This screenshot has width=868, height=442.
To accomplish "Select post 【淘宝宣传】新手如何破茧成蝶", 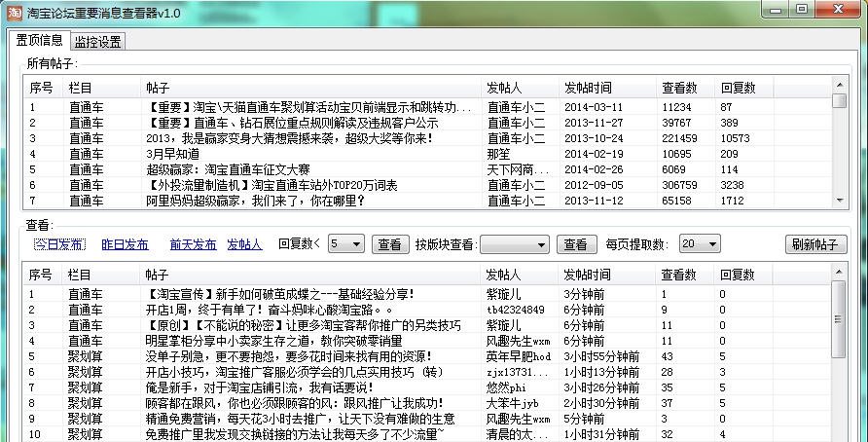I will click(x=279, y=295).
